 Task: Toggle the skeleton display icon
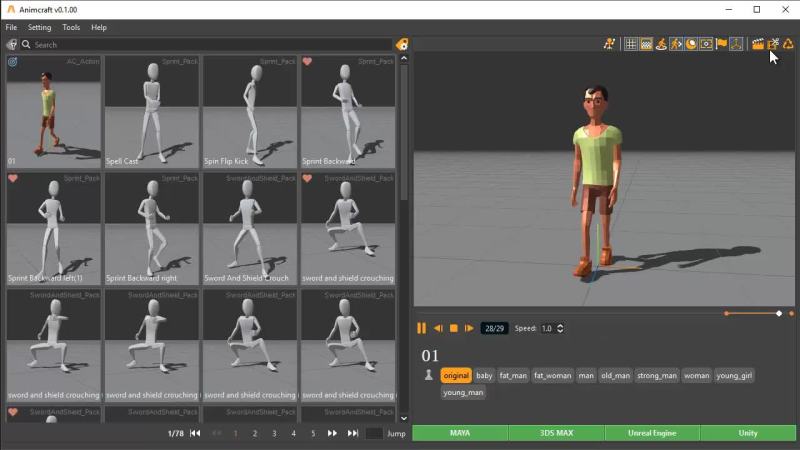[736, 44]
